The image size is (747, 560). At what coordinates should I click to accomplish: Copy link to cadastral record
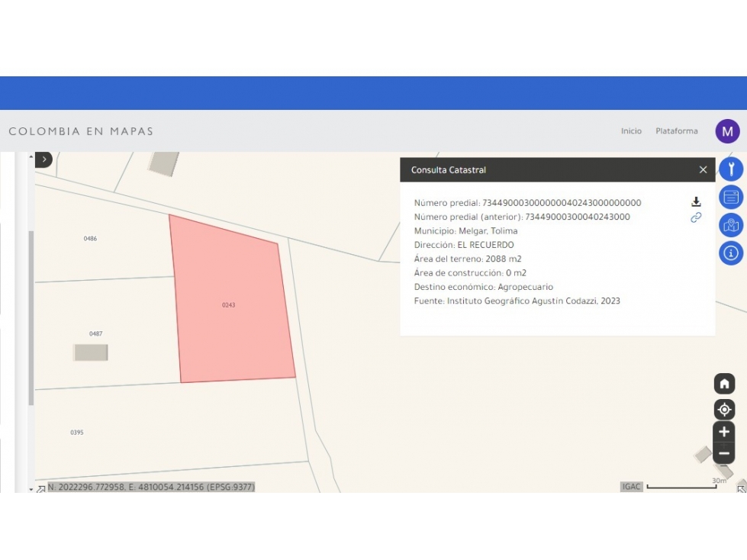[x=696, y=217]
